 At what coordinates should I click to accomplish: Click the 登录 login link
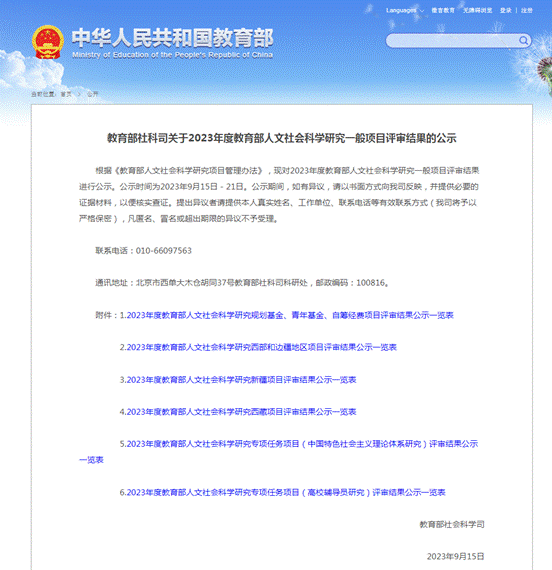505,11
